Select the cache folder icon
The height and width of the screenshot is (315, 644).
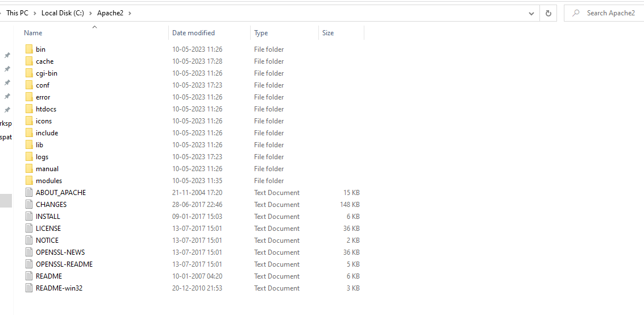coord(29,61)
